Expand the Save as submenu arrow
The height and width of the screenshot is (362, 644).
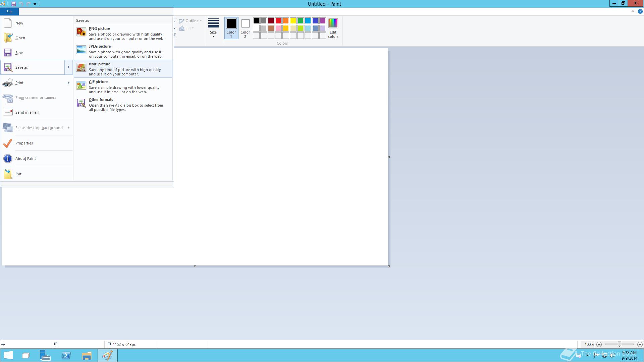[68, 67]
